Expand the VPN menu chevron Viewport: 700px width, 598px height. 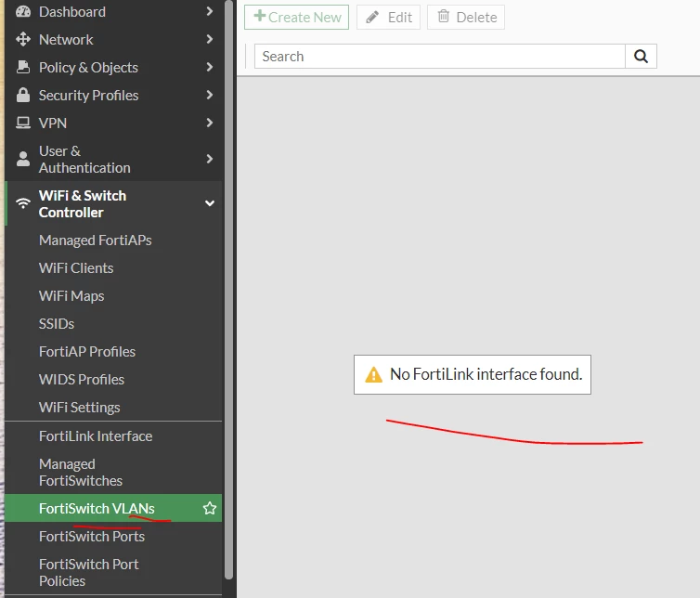(210, 123)
